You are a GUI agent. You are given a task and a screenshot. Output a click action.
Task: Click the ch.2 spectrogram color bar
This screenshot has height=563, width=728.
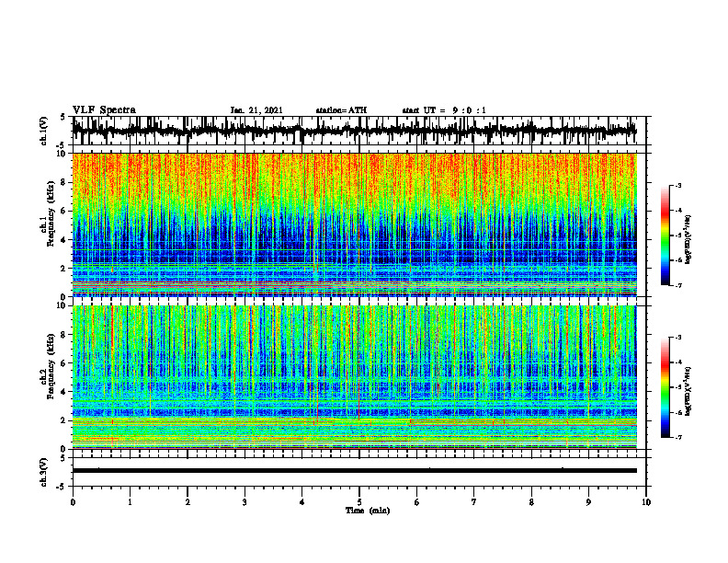665,387
